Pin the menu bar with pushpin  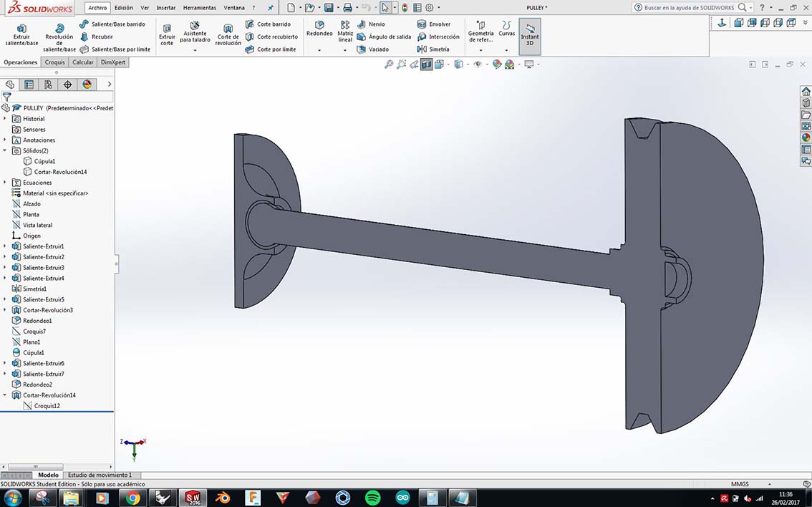[x=271, y=8]
